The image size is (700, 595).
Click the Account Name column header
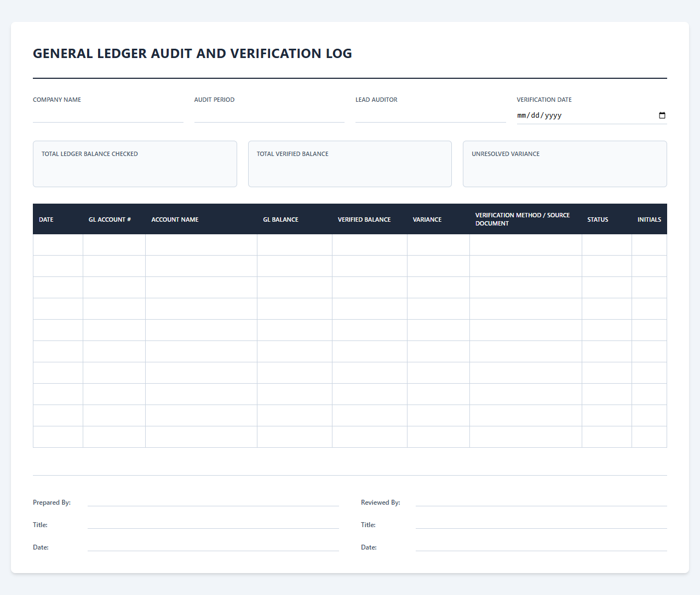click(x=201, y=219)
